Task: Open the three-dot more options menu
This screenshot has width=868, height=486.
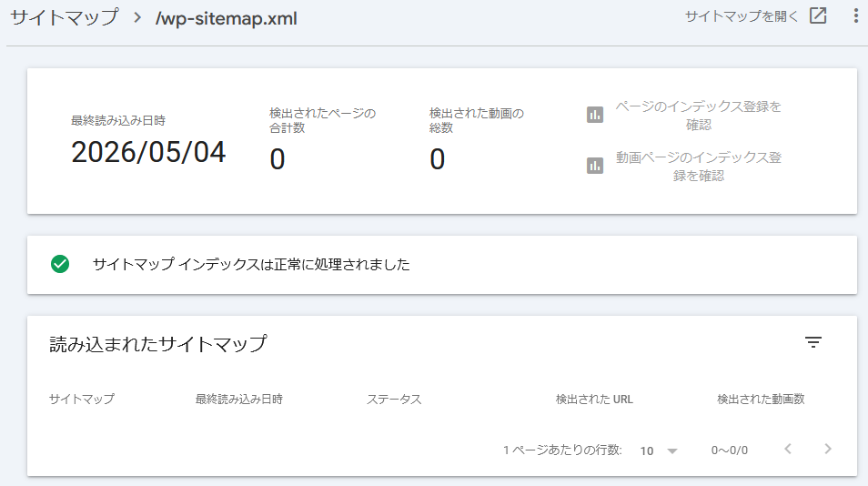Action: 855,16
